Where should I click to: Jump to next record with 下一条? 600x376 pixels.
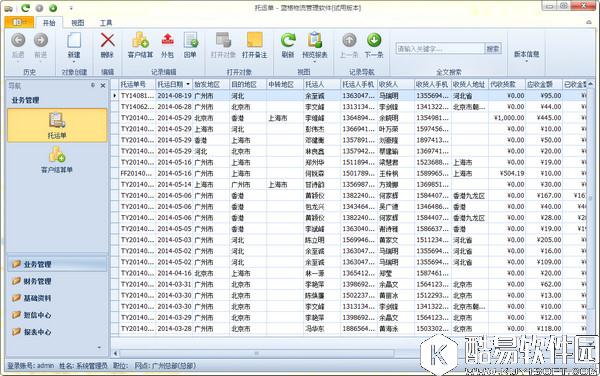[374, 45]
